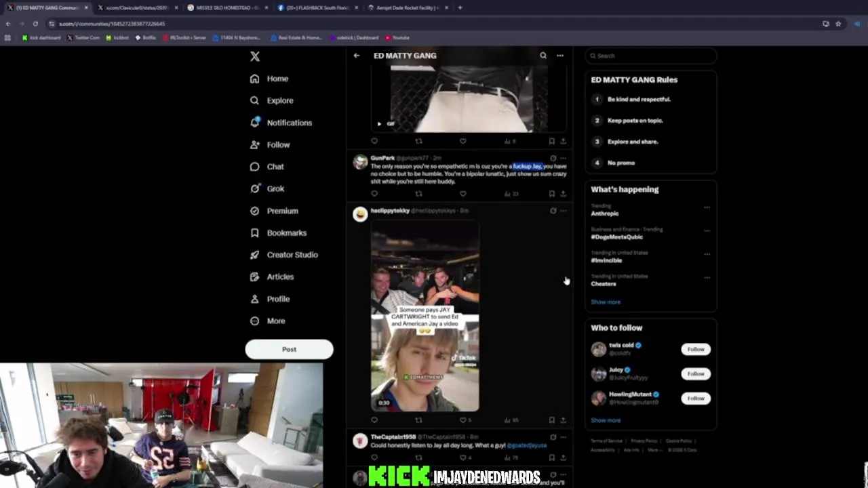This screenshot has height=488, width=868.
Task: Open ED MATTY GANG header more options
Action: 560,56
